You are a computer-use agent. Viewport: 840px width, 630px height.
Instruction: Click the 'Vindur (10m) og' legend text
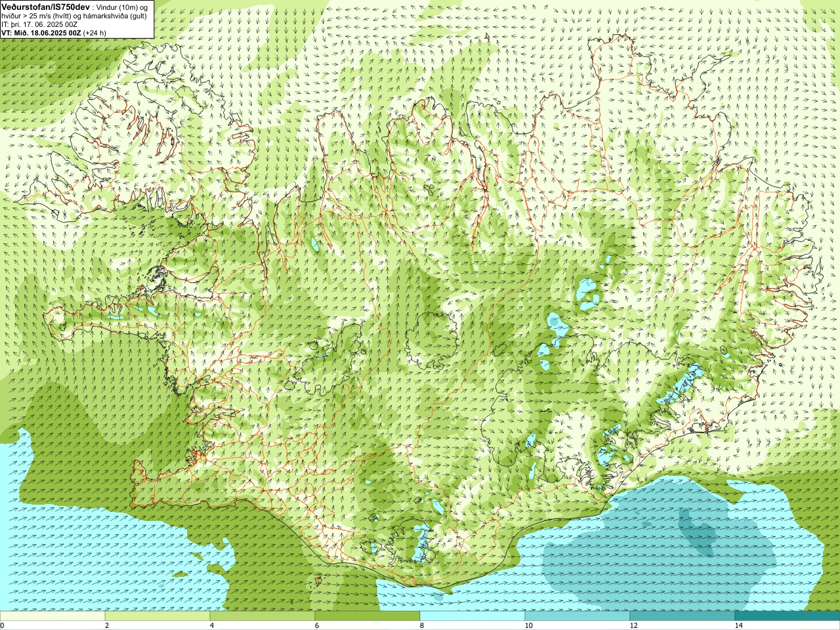(x=122, y=7)
